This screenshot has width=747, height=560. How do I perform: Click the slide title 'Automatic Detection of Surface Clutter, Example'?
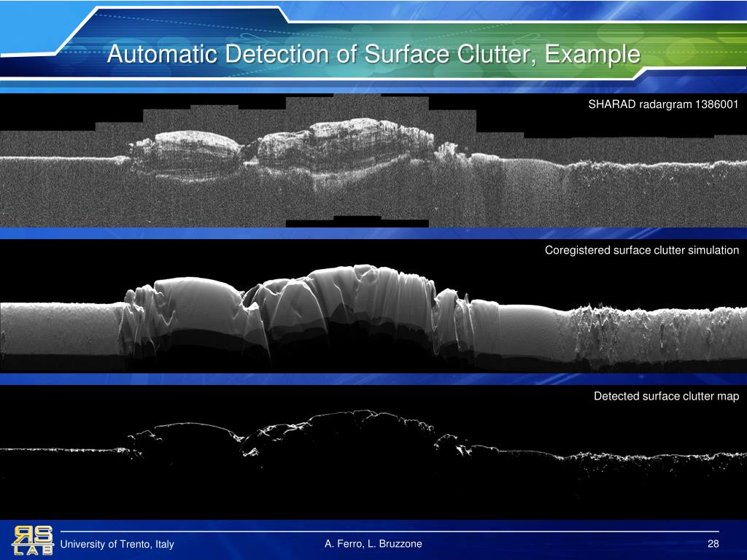tap(373, 54)
